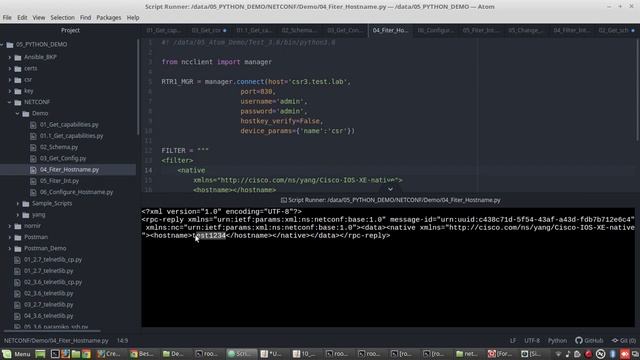
Task: Open the Selection menu
Action: (62, 18)
